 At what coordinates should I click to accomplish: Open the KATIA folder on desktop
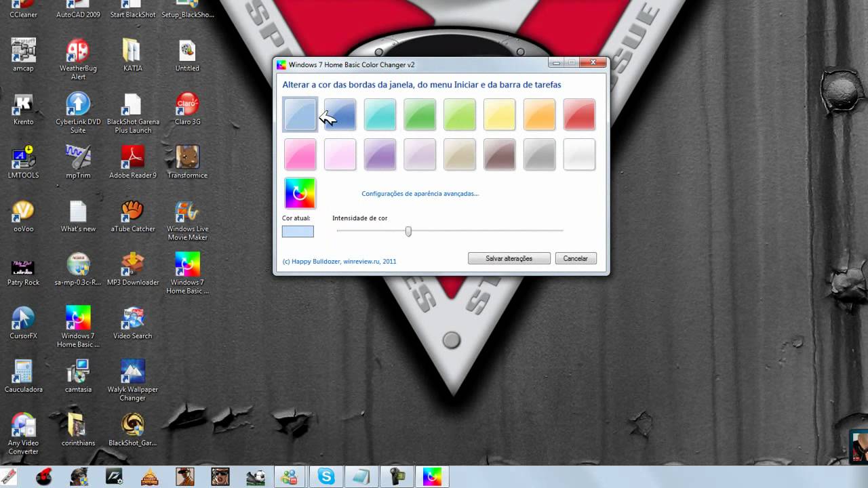click(132, 55)
